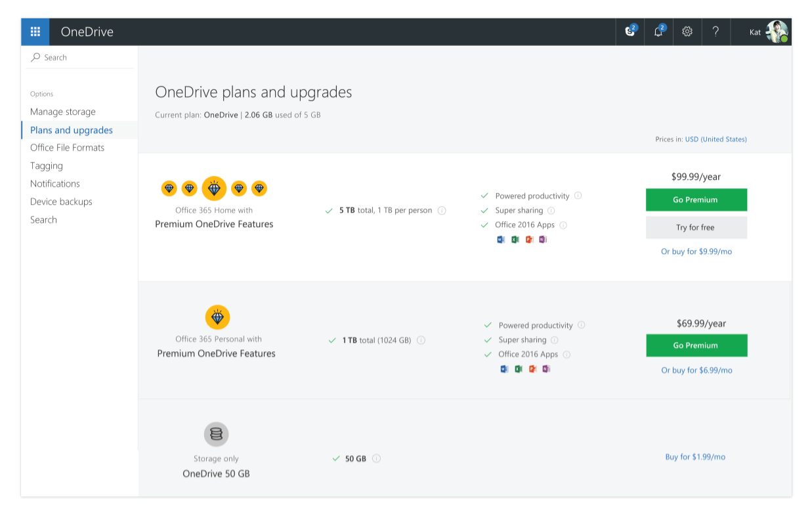
Task: Open Device backups option
Action: coord(61,202)
